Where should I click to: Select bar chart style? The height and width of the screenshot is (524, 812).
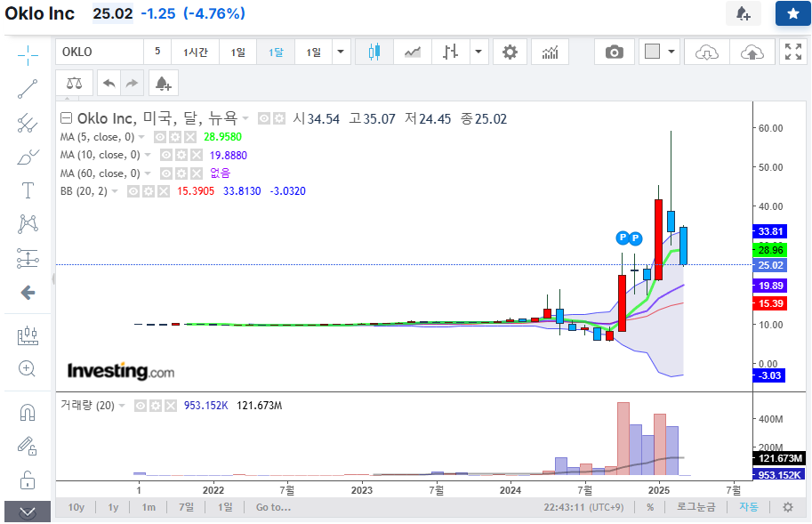[x=451, y=52]
